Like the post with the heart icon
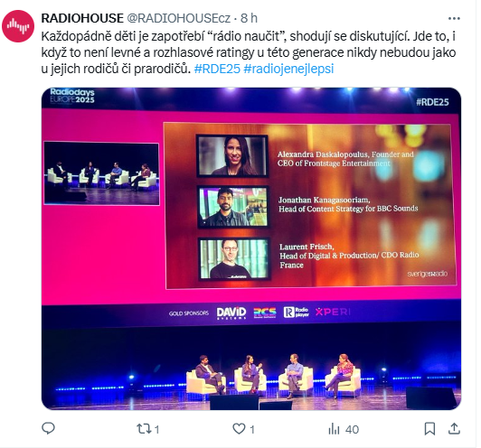The image size is (481, 448). pos(239,429)
